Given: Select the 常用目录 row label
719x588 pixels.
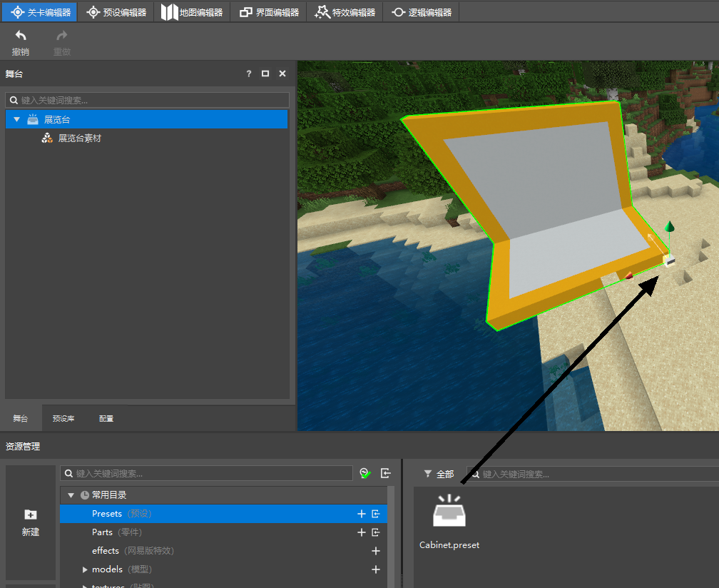Looking at the screenshot, I should click(x=109, y=495).
